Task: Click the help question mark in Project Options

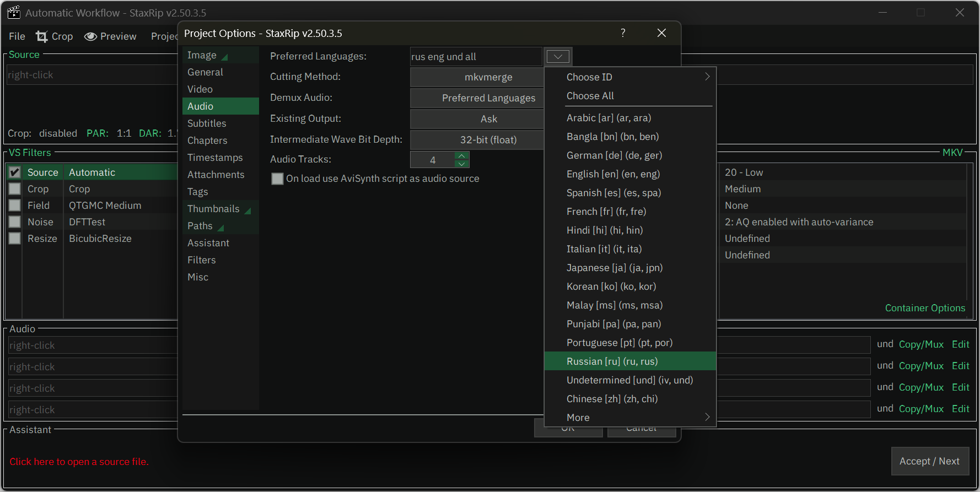Action: coord(623,33)
